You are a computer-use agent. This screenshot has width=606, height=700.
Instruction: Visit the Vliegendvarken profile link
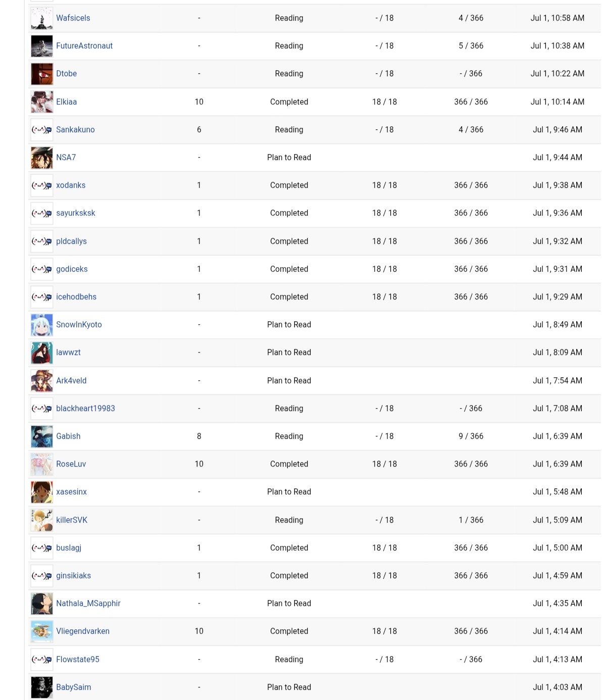[x=83, y=631]
